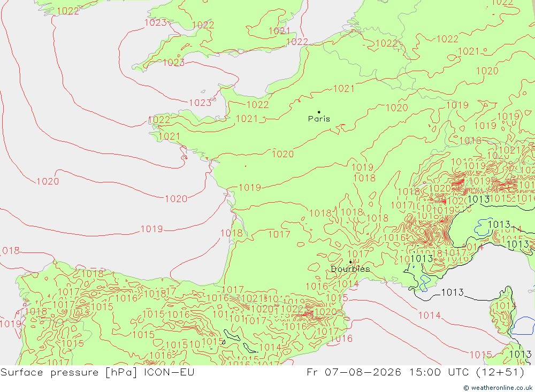Click the 1018 label at the Biscay coastline
Screen dimensions: 535x392
pos(232,233)
